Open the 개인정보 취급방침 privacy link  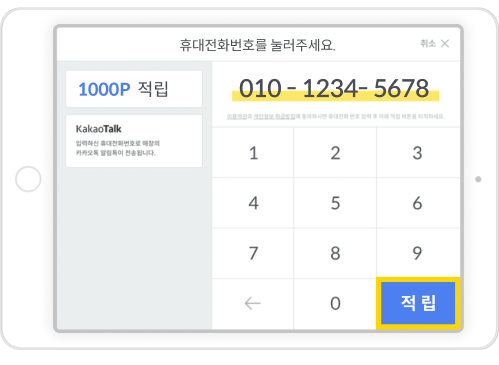[274, 116]
